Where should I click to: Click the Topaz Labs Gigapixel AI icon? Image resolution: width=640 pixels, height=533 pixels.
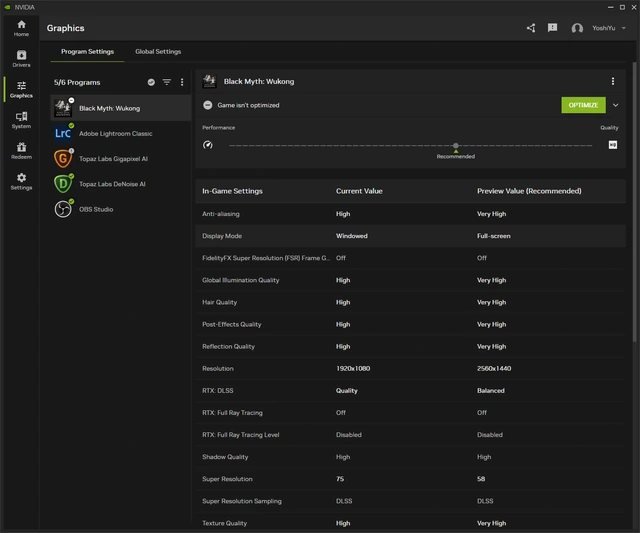pyautogui.click(x=63, y=158)
